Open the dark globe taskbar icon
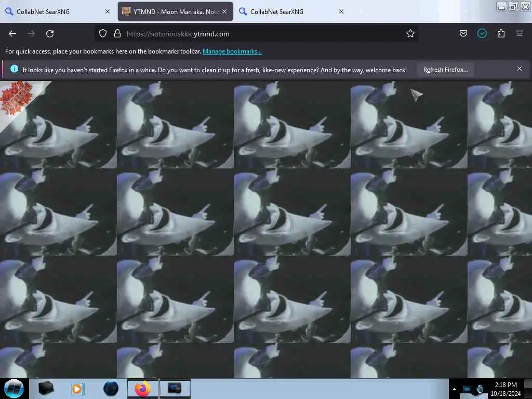The image size is (532, 399). (x=111, y=389)
